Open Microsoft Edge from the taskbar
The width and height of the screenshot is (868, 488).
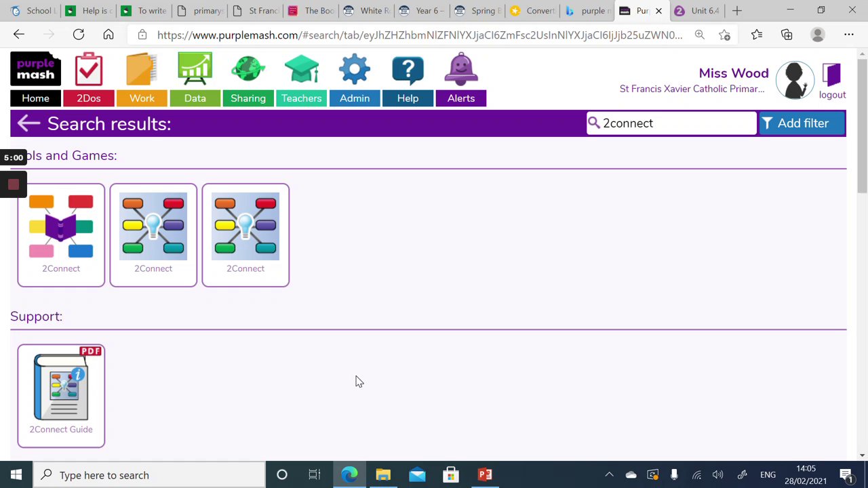coord(349,475)
